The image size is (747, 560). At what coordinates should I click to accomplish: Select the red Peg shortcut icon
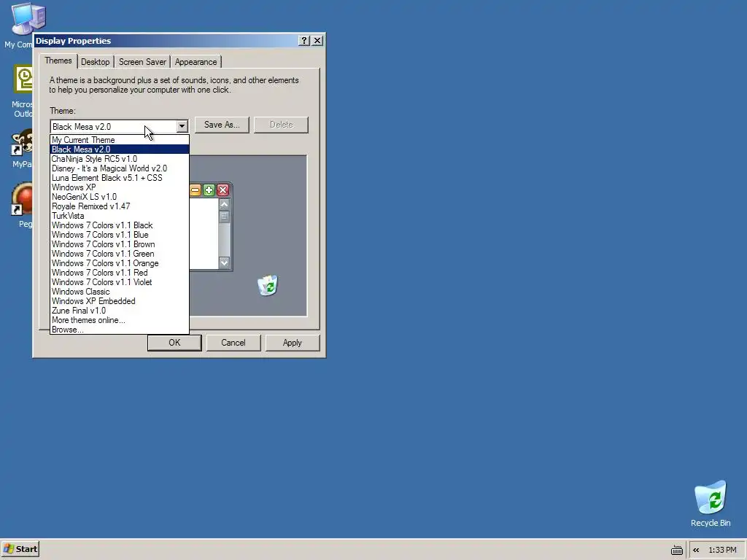pyautogui.click(x=22, y=199)
